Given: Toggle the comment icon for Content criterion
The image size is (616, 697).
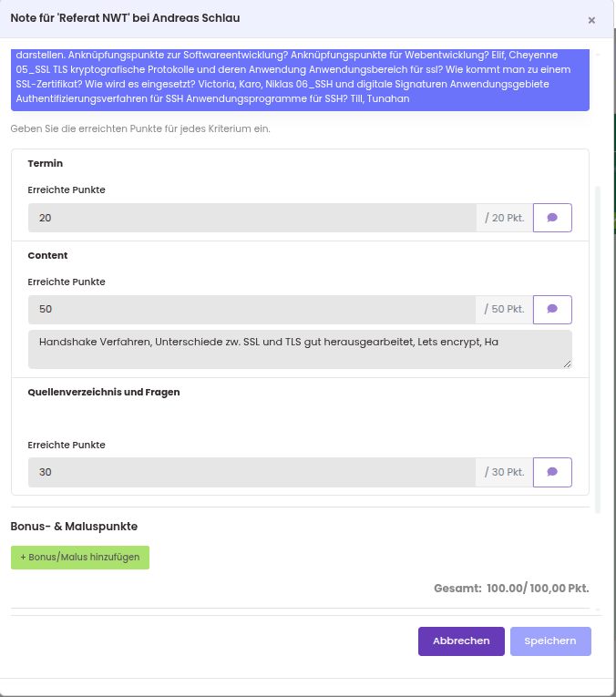Looking at the screenshot, I should click(552, 310).
